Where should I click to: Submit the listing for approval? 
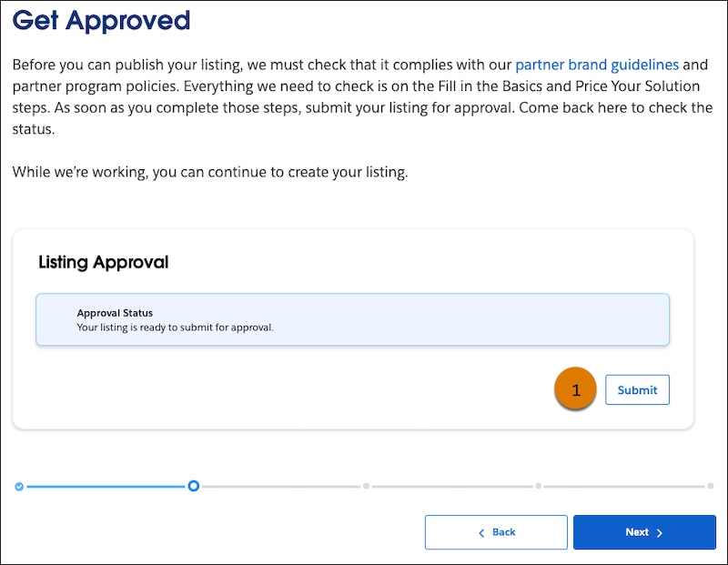coord(637,388)
